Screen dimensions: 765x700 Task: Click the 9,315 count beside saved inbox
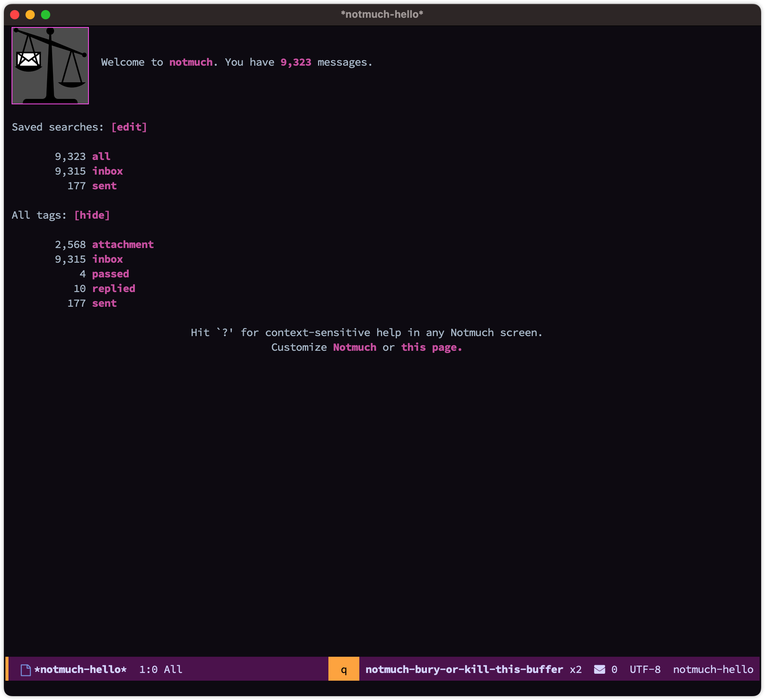click(x=70, y=171)
